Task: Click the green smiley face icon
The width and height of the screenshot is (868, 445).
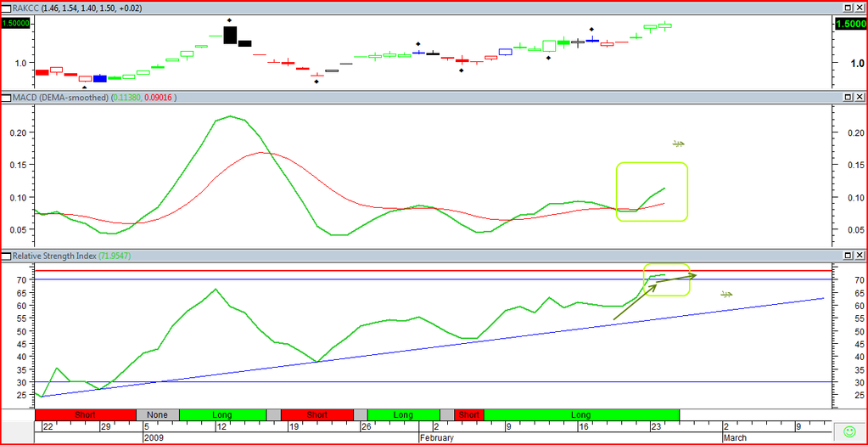Action: tap(849, 431)
